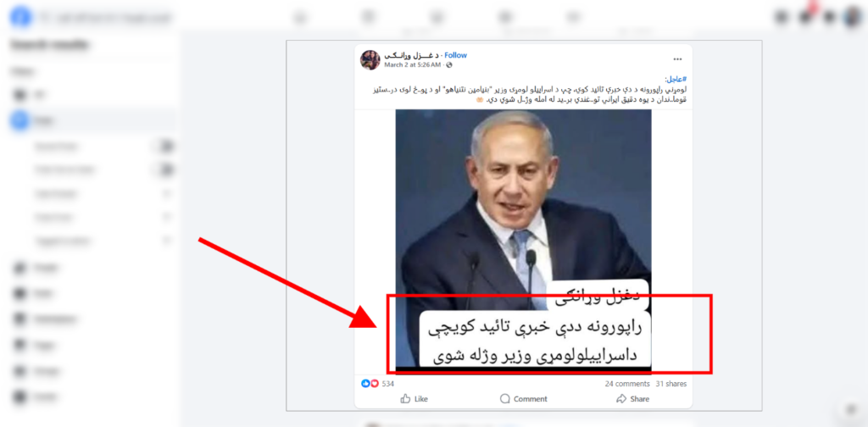The width and height of the screenshot is (868, 427).
Task: Click the Facebook logo in the top left
Action: pyautogui.click(x=20, y=18)
